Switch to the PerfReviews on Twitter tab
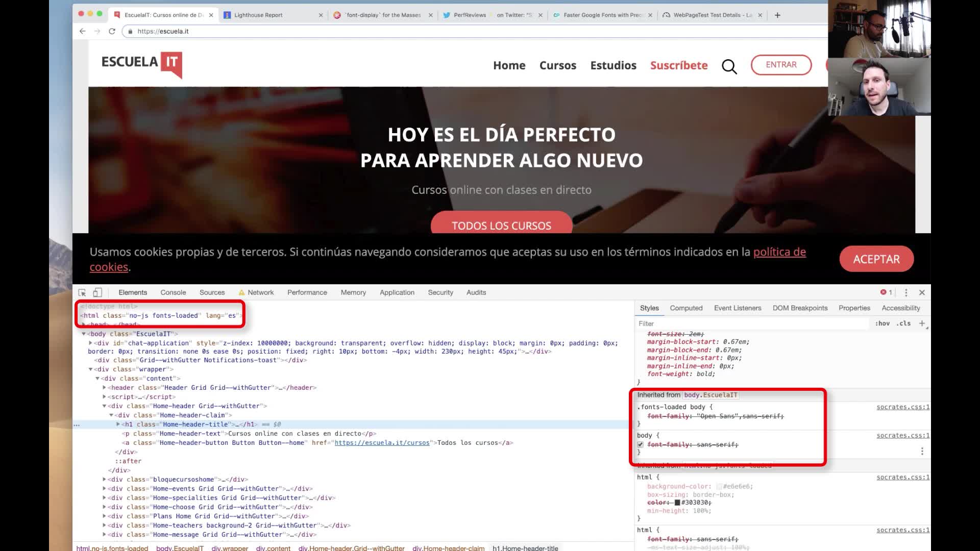 (493, 15)
